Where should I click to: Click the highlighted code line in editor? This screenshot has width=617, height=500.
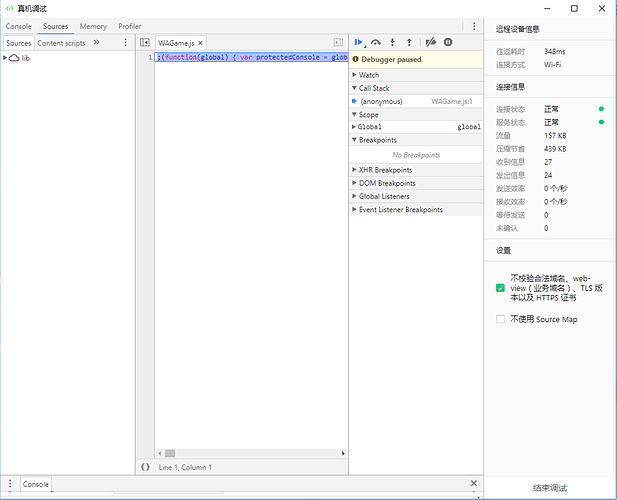click(x=251, y=57)
